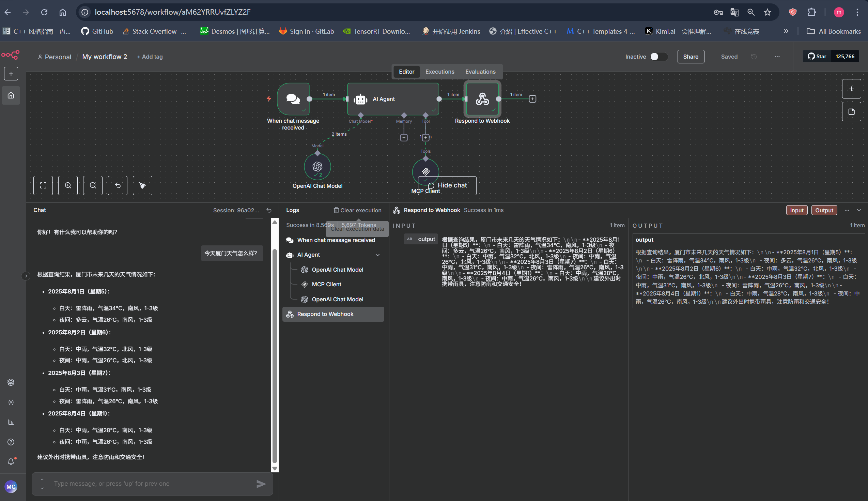
Task: Click the reset zoom canvas button
Action: pyautogui.click(x=118, y=185)
